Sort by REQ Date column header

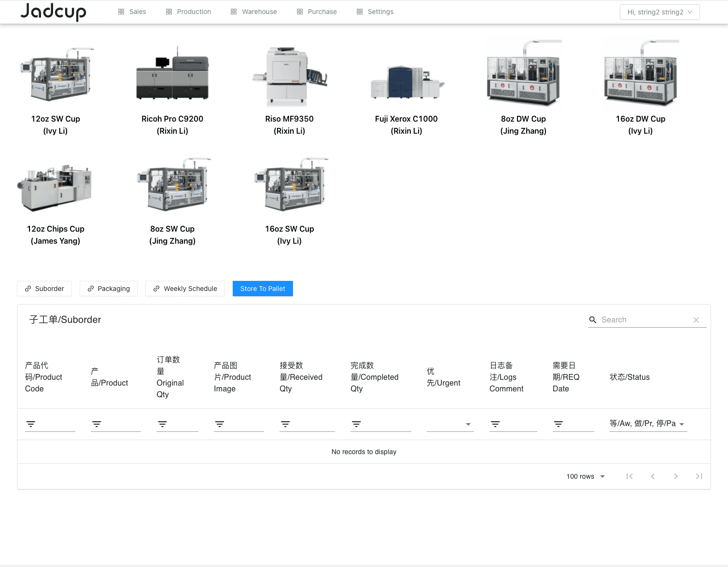pos(566,377)
